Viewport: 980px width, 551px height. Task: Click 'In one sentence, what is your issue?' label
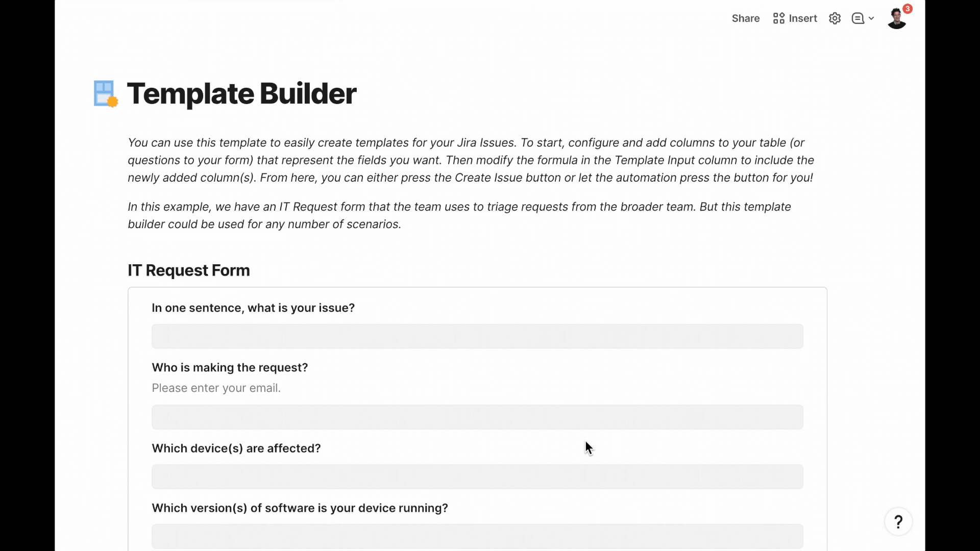pyautogui.click(x=253, y=308)
